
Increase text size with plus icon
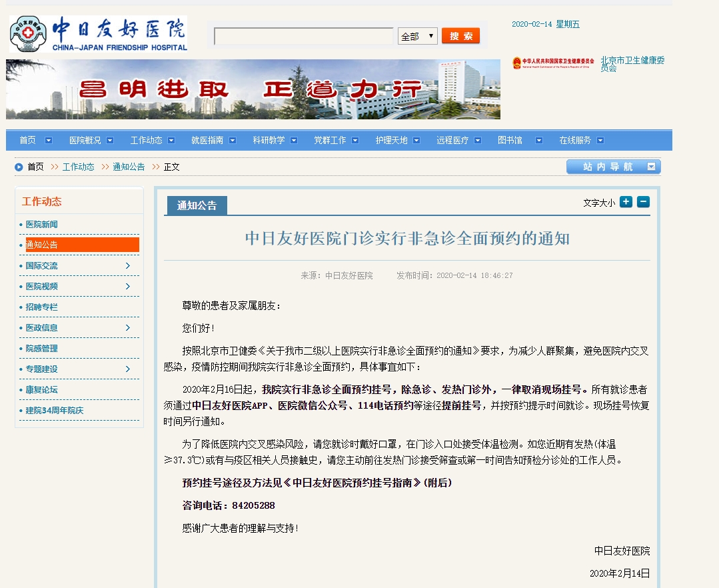click(x=626, y=202)
